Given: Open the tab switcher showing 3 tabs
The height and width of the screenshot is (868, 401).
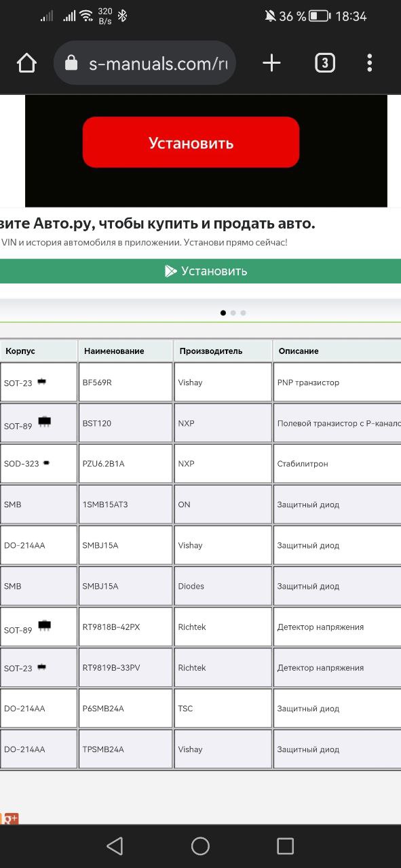Looking at the screenshot, I should (325, 63).
